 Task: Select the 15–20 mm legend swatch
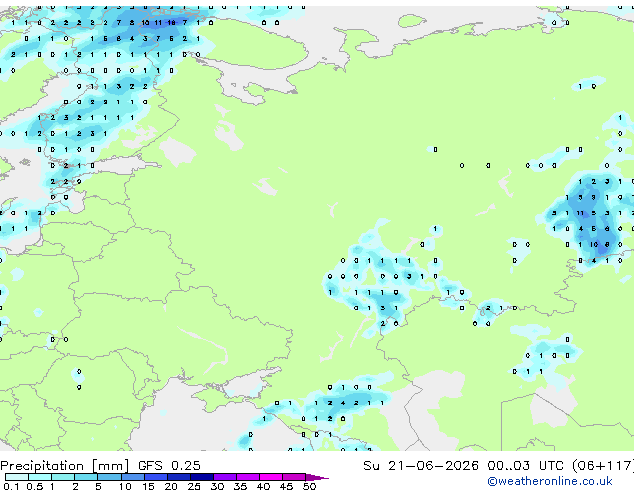pos(156,477)
